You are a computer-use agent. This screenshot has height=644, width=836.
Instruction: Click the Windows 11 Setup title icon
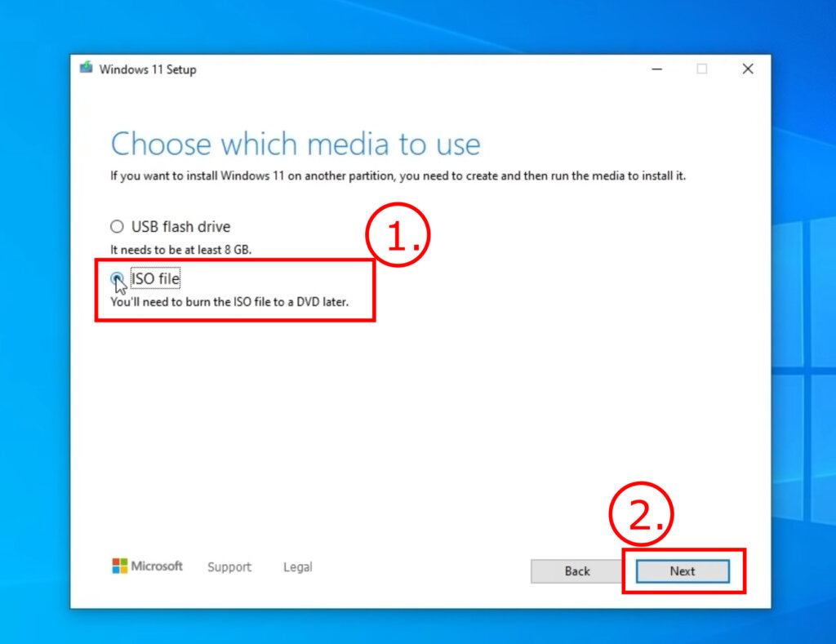pyautogui.click(x=86, y=68)
